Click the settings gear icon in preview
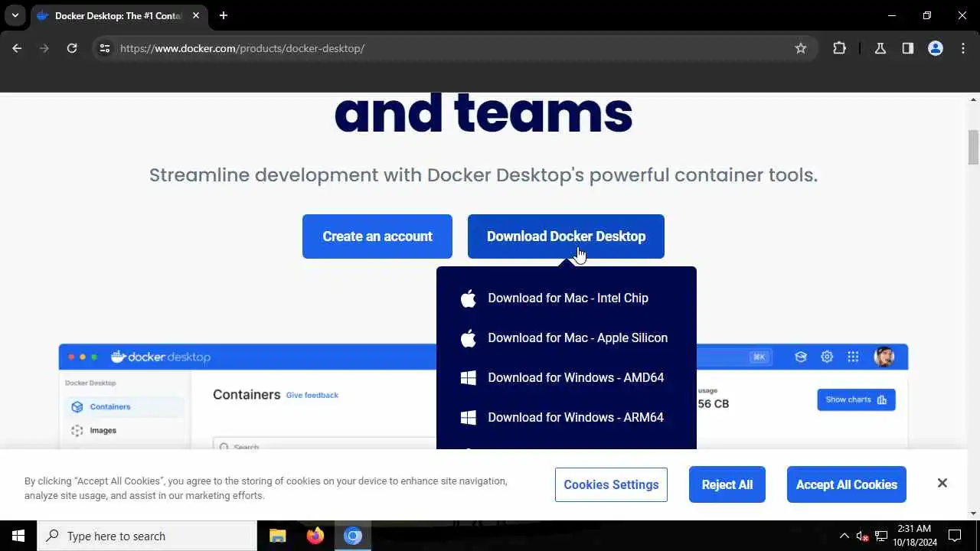This screenshot has width=980, height=551. (827, 357)
